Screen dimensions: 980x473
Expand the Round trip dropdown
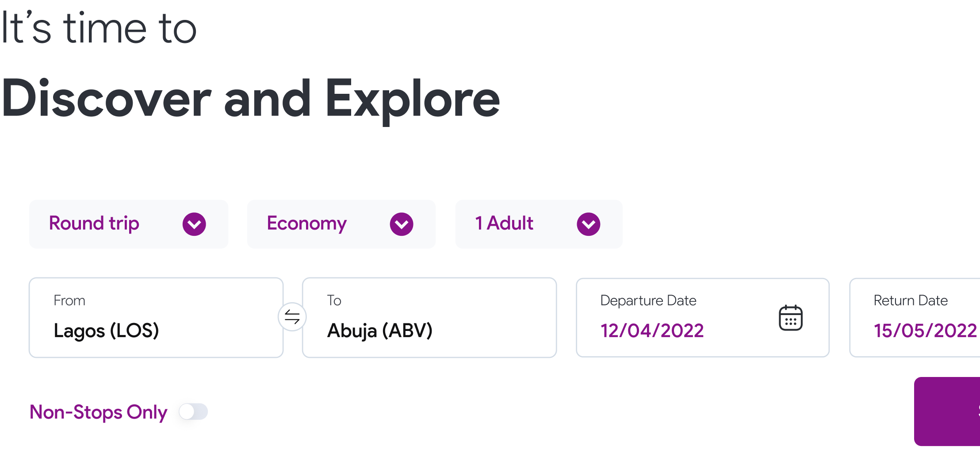(128, 224)
